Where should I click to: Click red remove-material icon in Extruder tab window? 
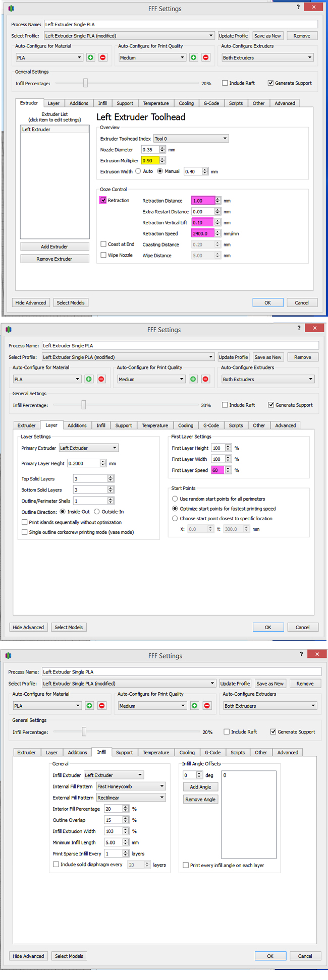(x=103, y=57)
